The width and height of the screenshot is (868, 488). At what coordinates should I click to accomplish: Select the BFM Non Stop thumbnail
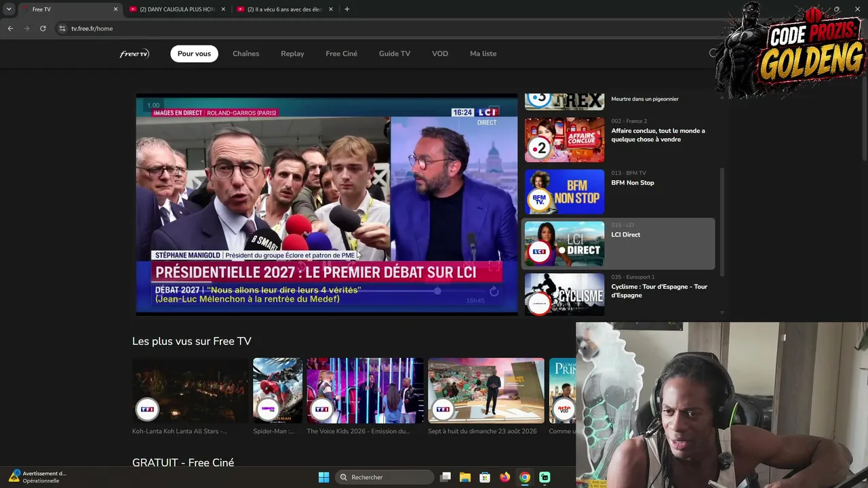click(564, 192)
